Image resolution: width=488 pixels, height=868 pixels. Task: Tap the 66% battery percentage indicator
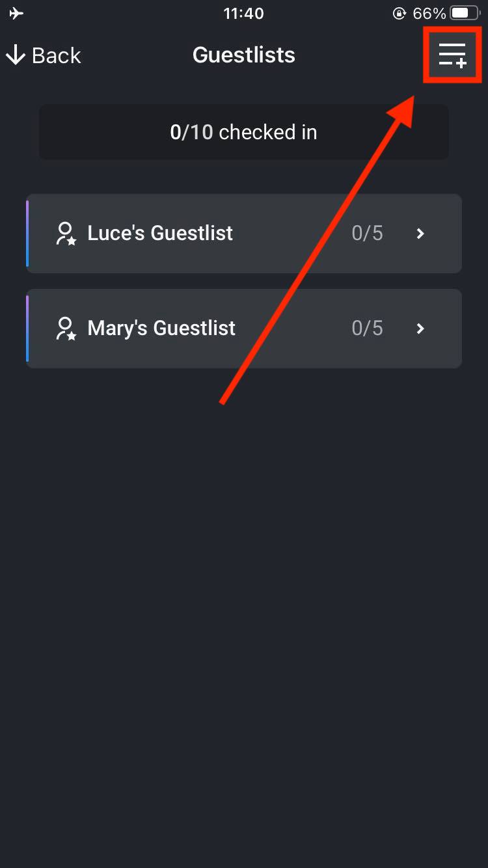coord(429,13)
